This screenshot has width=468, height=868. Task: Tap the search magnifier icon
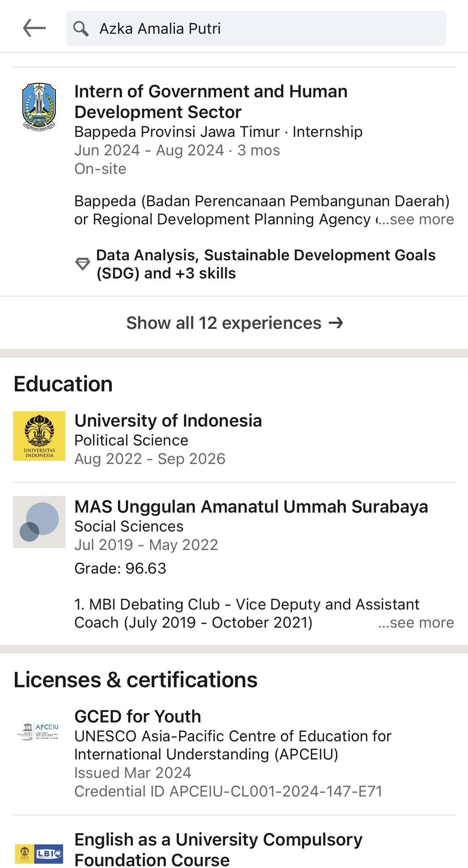click(81, 28)
